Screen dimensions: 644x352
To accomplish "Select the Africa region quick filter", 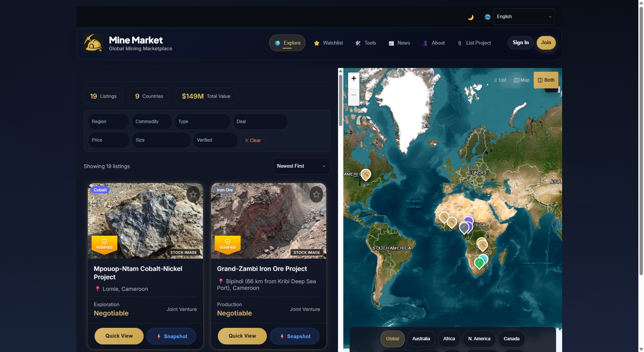I will pos(449,339).
